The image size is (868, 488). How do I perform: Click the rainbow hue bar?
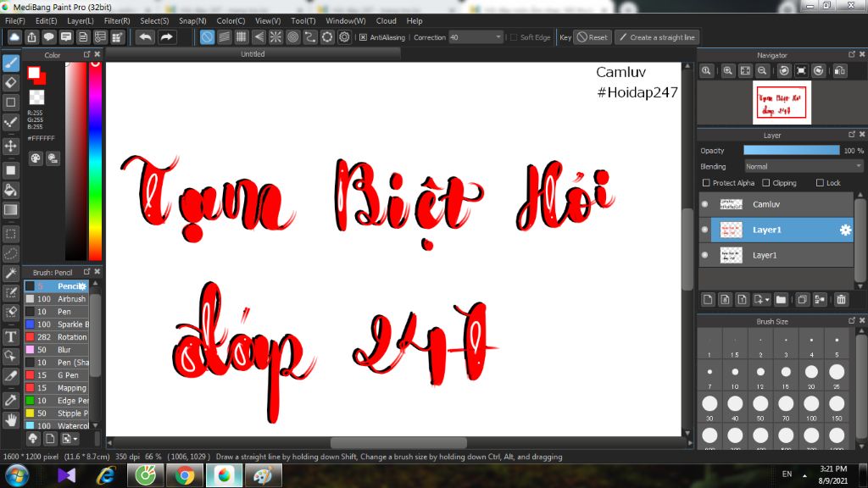click(x=95, y=160)
